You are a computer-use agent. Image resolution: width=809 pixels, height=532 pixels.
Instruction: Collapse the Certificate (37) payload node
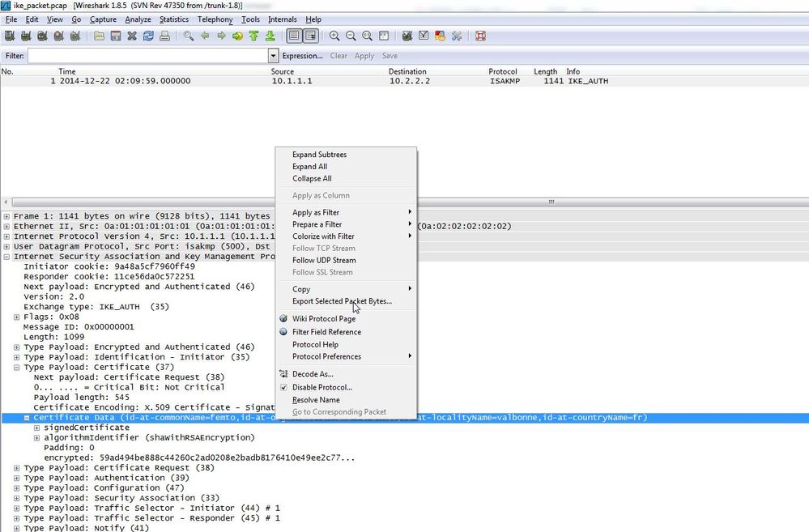pyautogui.click(x=17, y=367)
